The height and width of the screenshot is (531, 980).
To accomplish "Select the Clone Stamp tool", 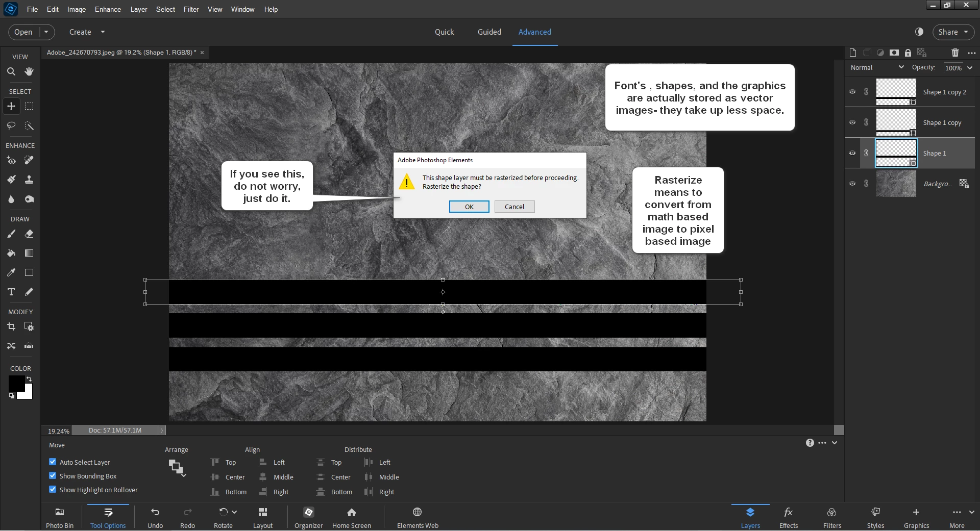I will click(x=29, y=180).
